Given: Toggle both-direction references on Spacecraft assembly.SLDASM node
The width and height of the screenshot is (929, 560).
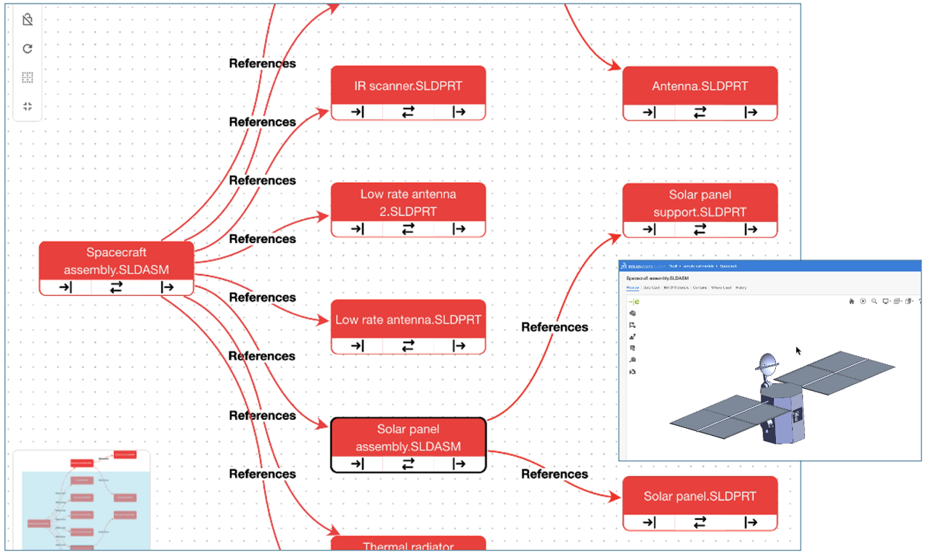Looking at the screenshot, I should coord(116,287).
